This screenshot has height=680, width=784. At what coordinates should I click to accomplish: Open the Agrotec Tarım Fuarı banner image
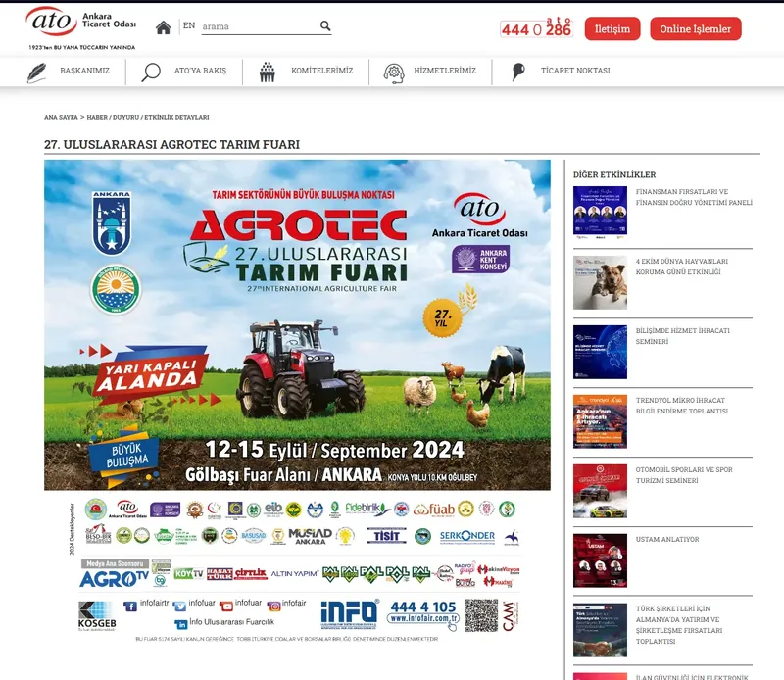297,324
